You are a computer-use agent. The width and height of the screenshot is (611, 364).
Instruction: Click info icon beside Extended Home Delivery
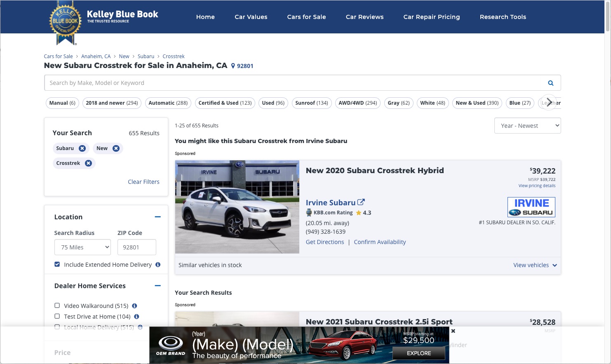[x=158, y=265]
